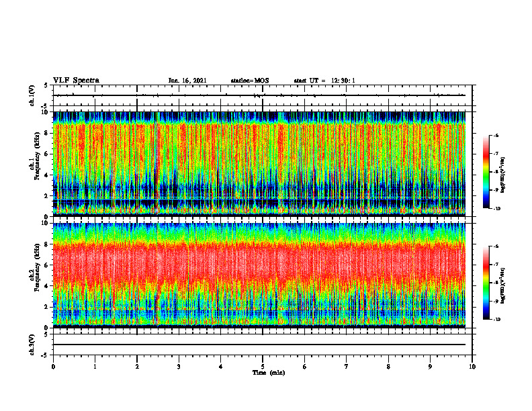Click the ch.2 spectrogram plot area
Screen dimensions: 532x411
(259, 275)
